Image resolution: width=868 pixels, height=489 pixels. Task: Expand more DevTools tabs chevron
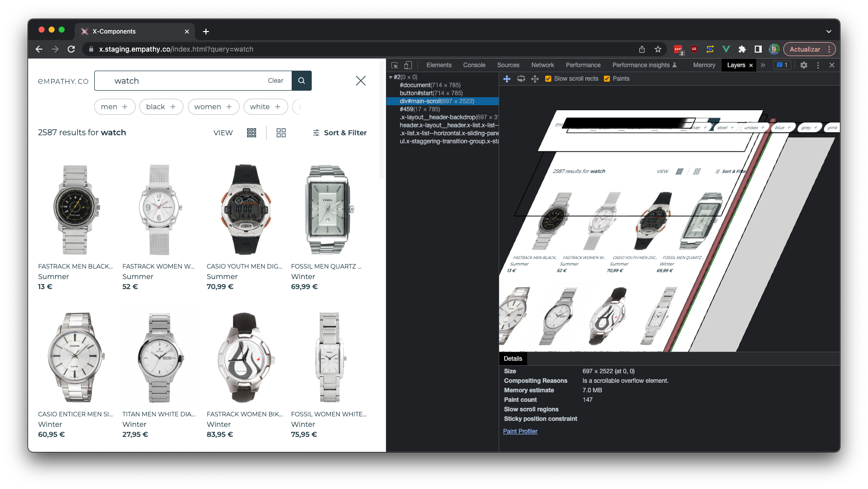pyautogui.click(x=763, y=65)
